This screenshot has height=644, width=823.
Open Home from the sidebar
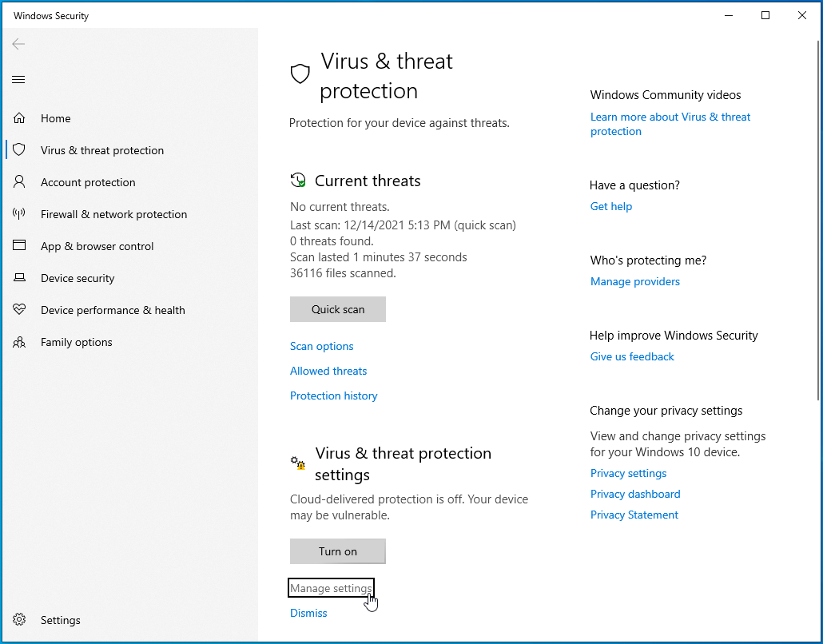tap(55, 117)
